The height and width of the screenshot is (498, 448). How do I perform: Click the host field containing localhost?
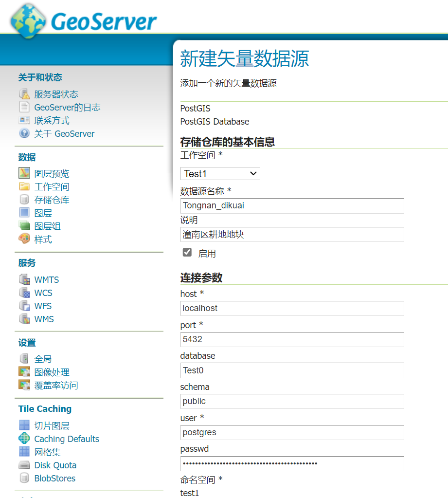[x=292, y=308]
